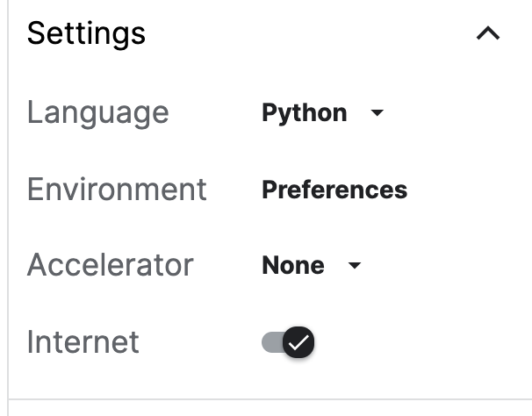
Task: Collapse the Settings panel with the chevron
Action: tap(487, 34)
